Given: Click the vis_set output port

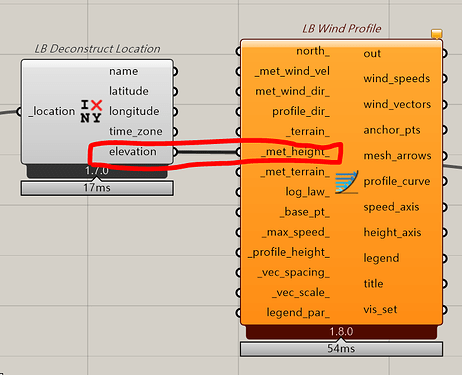Looking at the screenshot, I should pyautogui.click(x=444, y=310).
